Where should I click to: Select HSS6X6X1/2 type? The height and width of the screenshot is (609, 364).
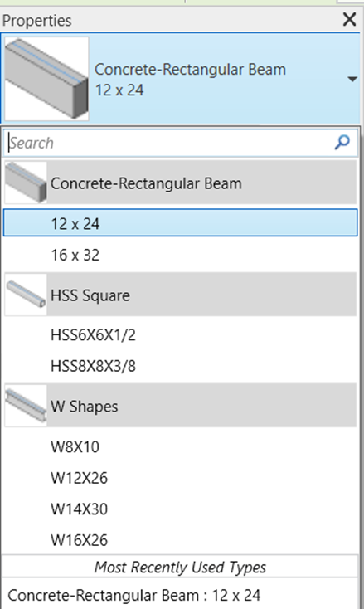(x=181, y=334)
